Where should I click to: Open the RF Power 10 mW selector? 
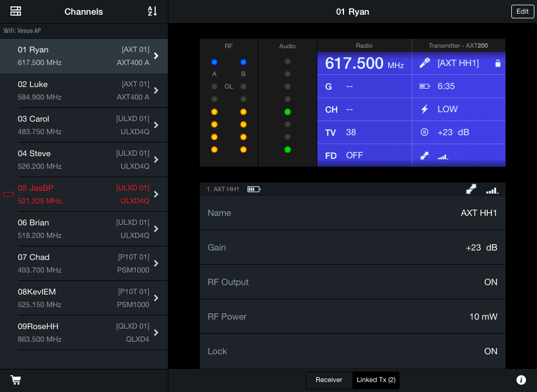coord(483,317)
